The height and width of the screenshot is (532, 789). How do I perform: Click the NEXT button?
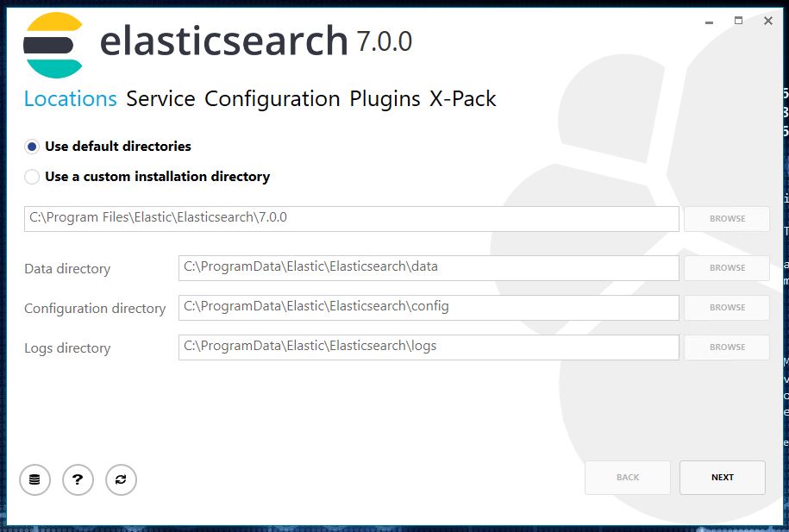click(722, 477)
